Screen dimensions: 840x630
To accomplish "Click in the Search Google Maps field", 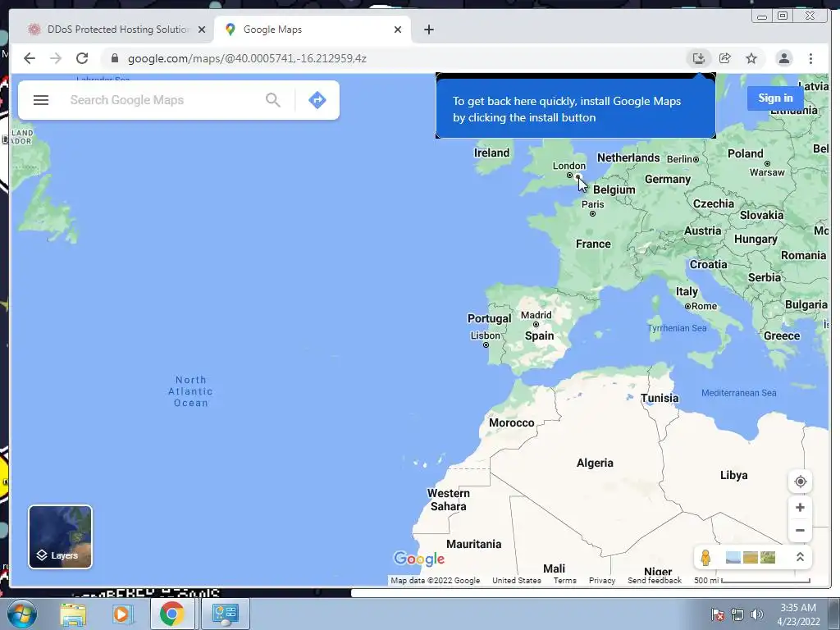I will click(x=163, y=100).
